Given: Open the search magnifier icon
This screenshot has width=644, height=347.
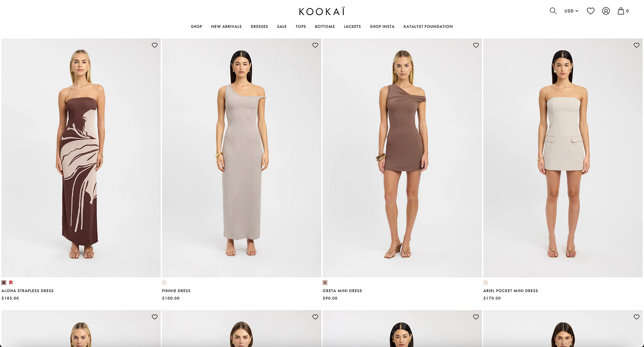Looking at the screenshot, I should pos(553,11).
